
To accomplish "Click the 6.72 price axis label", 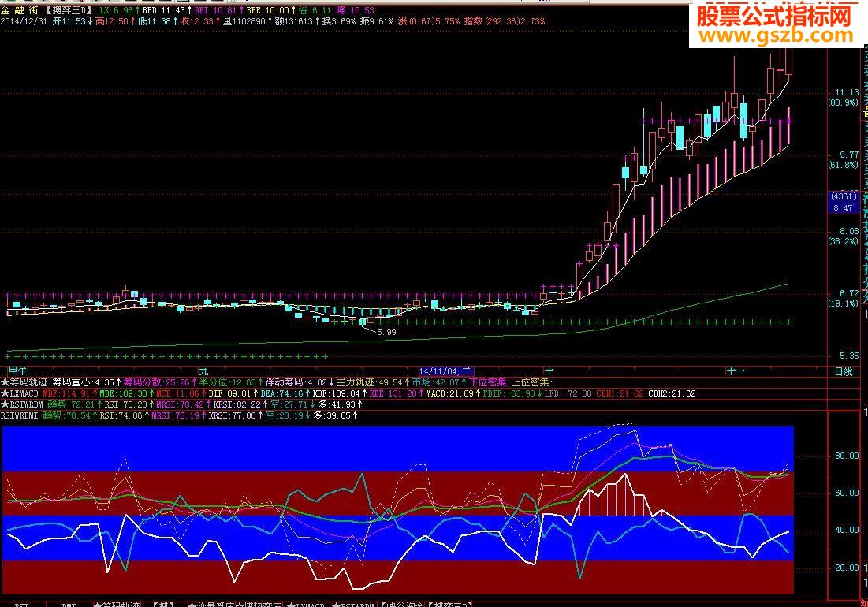I will [x=849, y=293].
